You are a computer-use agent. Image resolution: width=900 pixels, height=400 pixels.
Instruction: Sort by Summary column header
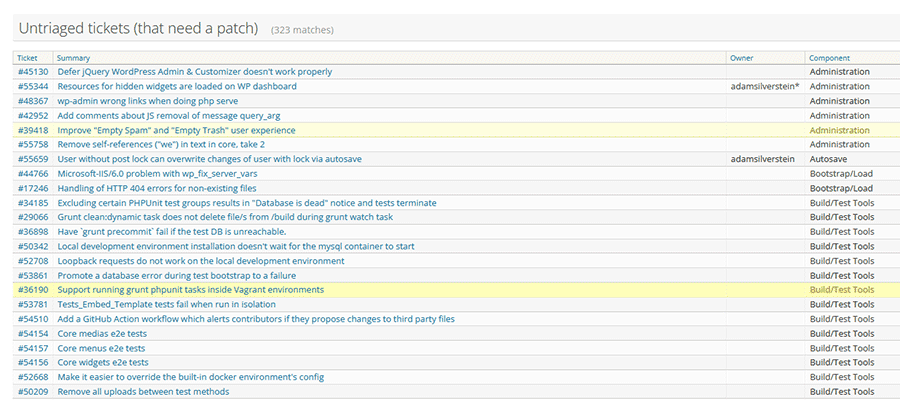coord(74,58)
